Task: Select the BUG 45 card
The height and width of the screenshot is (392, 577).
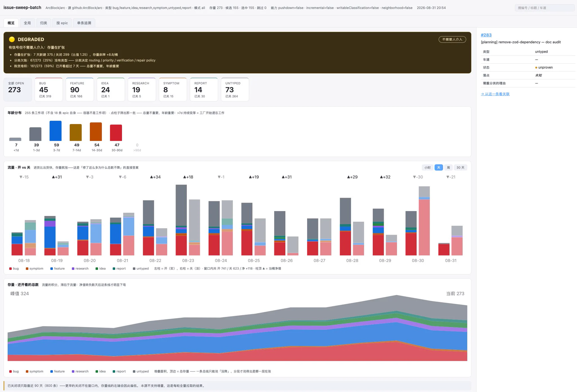Action: click(48, 89)
